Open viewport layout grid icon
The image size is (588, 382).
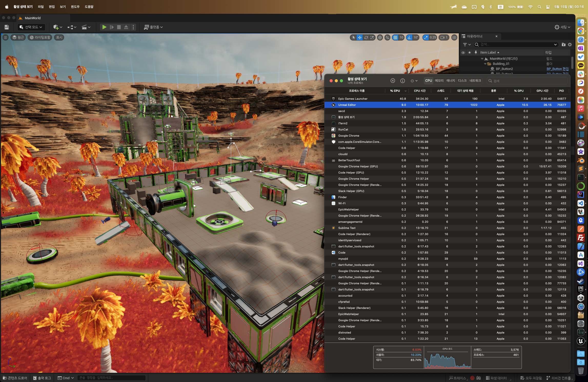[x=454, y=37]
